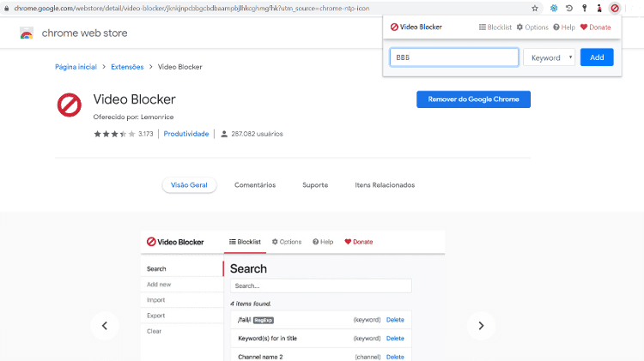644x361 pixels.
Task: Click the 3.173 ratings count
Action: pos(145,134)
